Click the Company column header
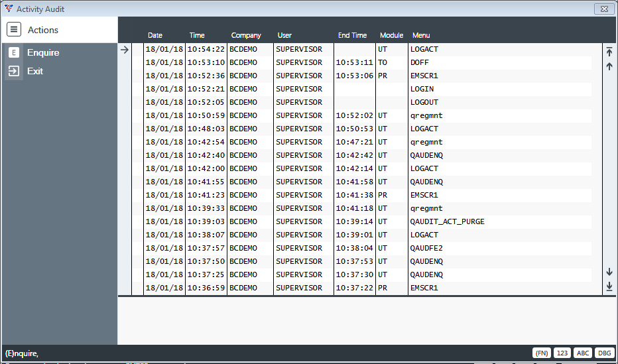This screenshot has width=618, height=364. [x=246, y=35]
